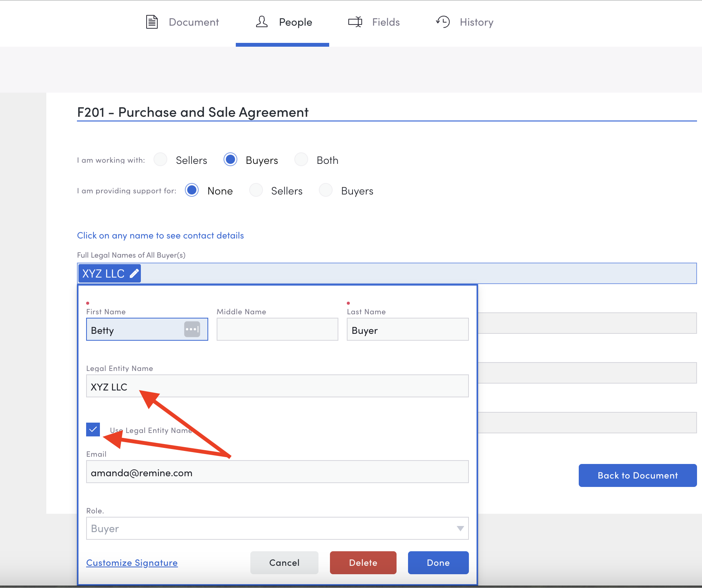Uncheck Use Legal Entity Name checkbox
The image size is (702, 588).
(x=93, y=430)
